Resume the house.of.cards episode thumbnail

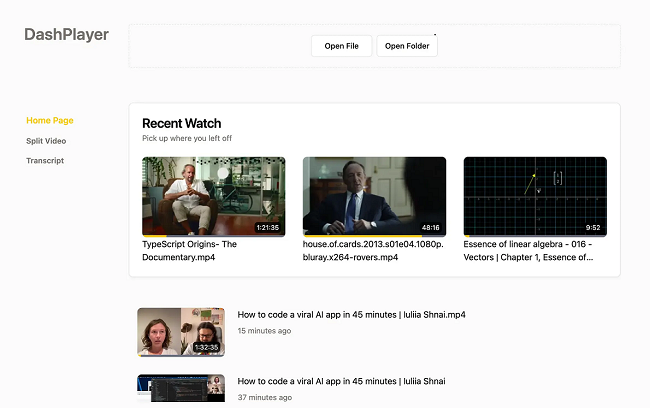pos(374,195)
